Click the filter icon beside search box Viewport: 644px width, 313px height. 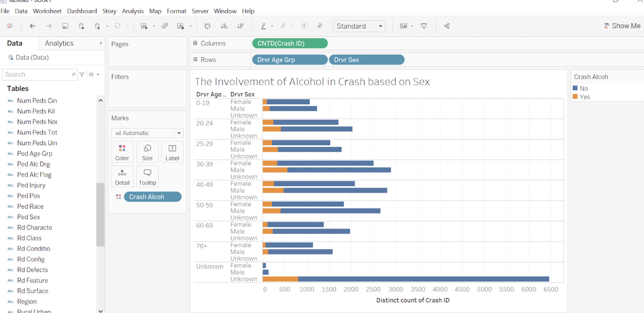point(82,74)
